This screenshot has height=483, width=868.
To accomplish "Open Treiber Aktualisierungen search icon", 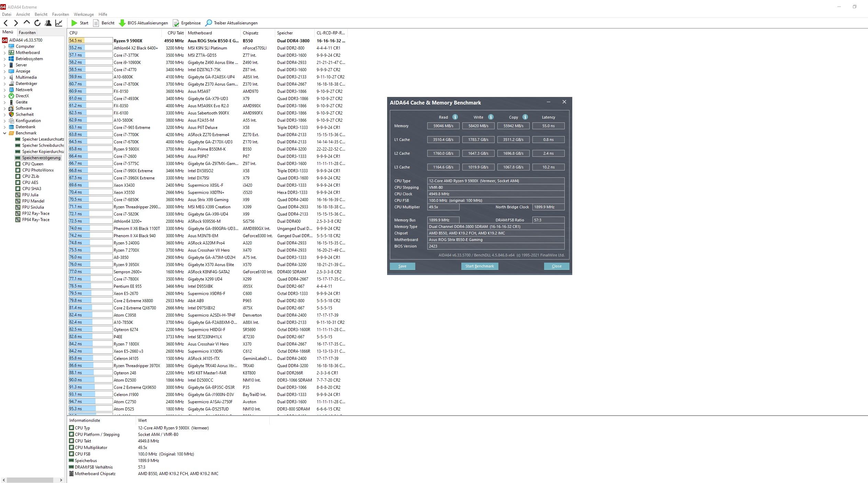I will [x=208, y=23].
